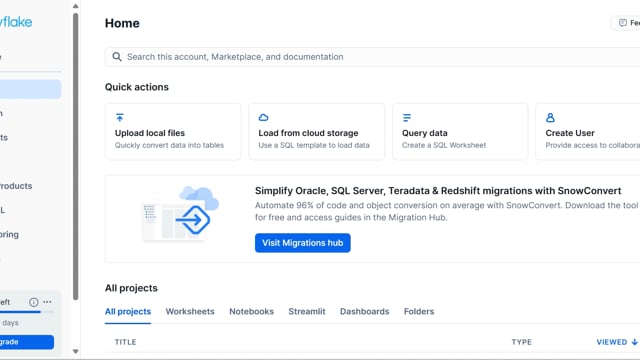640x360 pixels.
Task: Switch to the Notebooks tab
Action: (251, 311)
